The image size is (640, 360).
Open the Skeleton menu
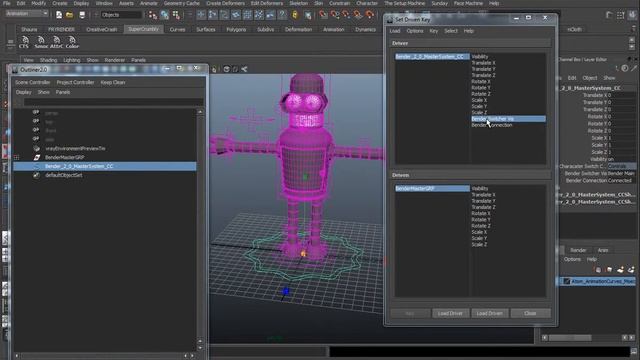298,3
